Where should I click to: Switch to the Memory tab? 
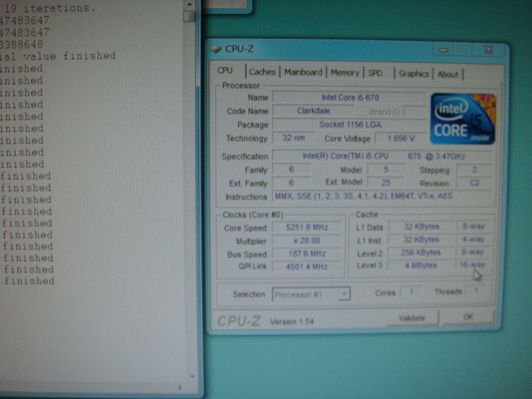click(x=345, y=73)
